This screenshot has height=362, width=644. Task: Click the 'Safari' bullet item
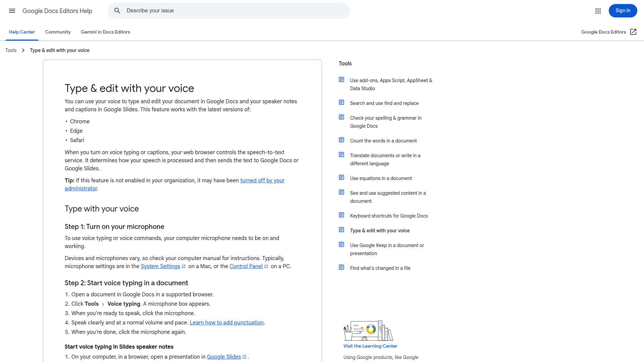(x=77, y=140)
